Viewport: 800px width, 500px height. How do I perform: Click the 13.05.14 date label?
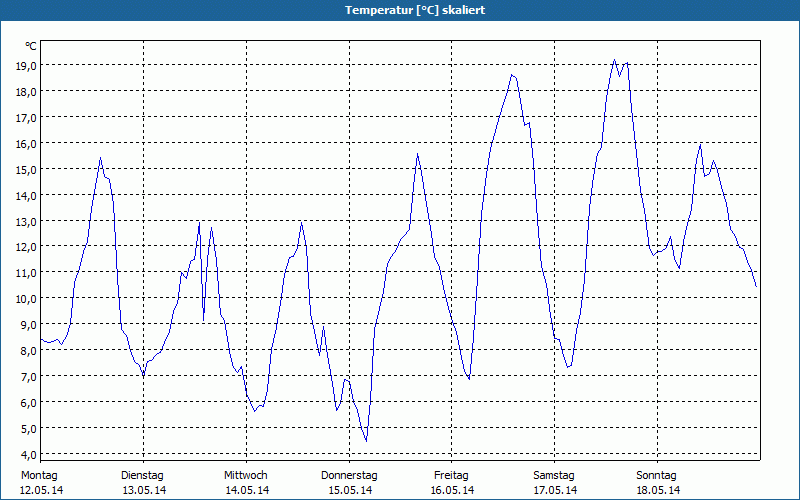(144, 490)
